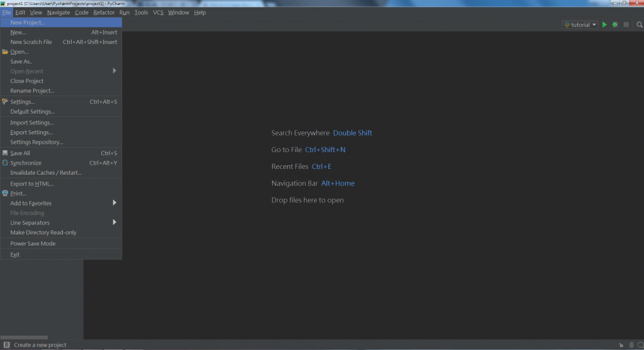Open Search Everywhere magnifier icon
This screenshot has height=350, width=644.
[x=640, y=25]
